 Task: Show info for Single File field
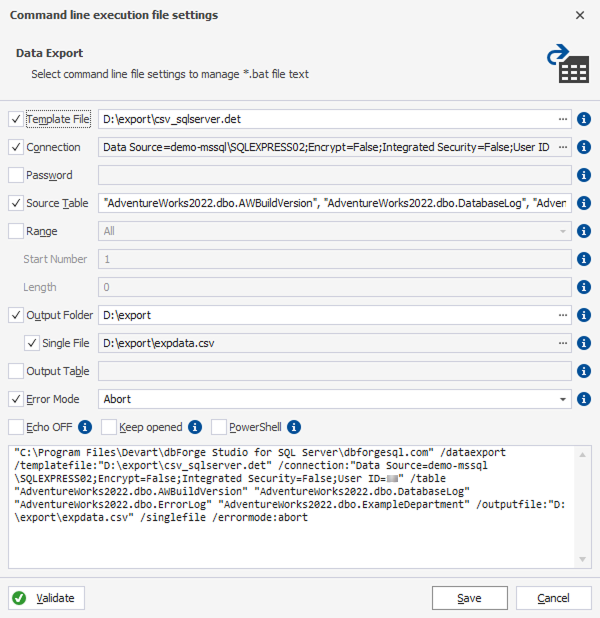[x=583, y=343]
